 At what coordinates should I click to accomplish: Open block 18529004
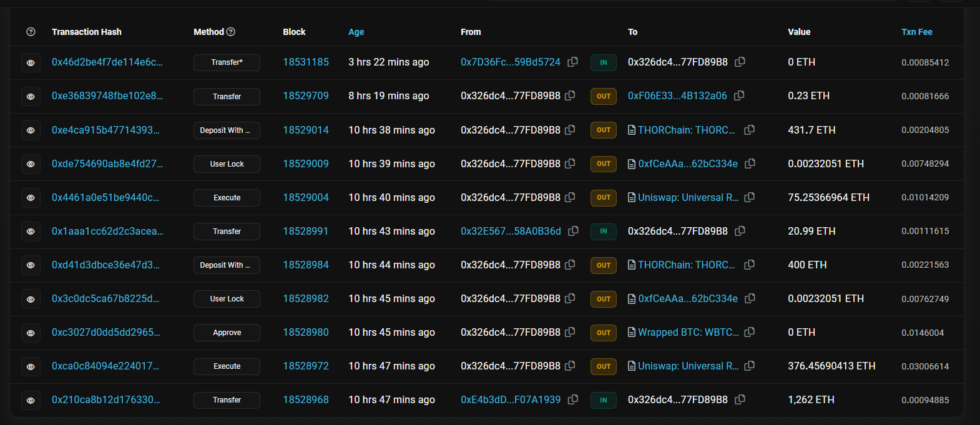click(306, 197)
